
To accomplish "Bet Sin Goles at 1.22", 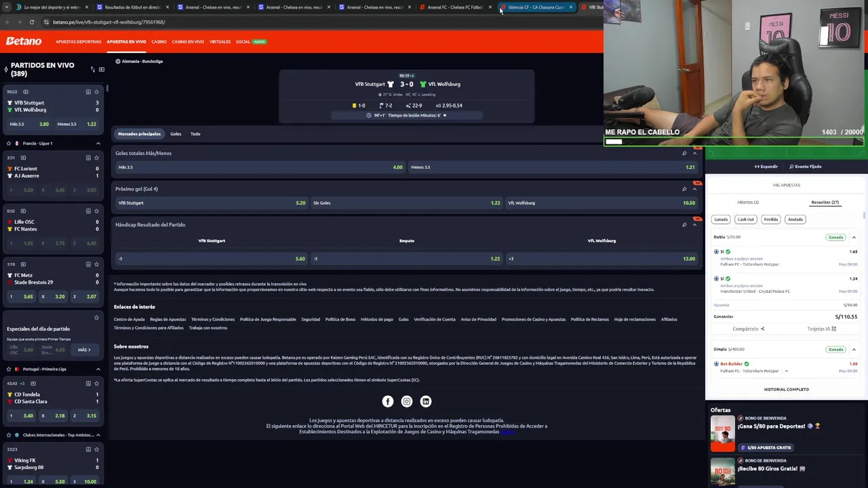I will 407,203.
